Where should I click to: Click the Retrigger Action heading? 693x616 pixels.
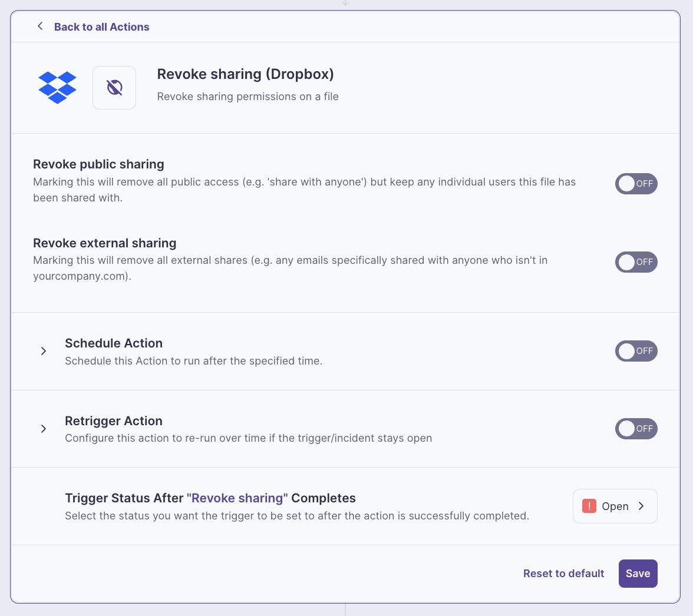114,421
